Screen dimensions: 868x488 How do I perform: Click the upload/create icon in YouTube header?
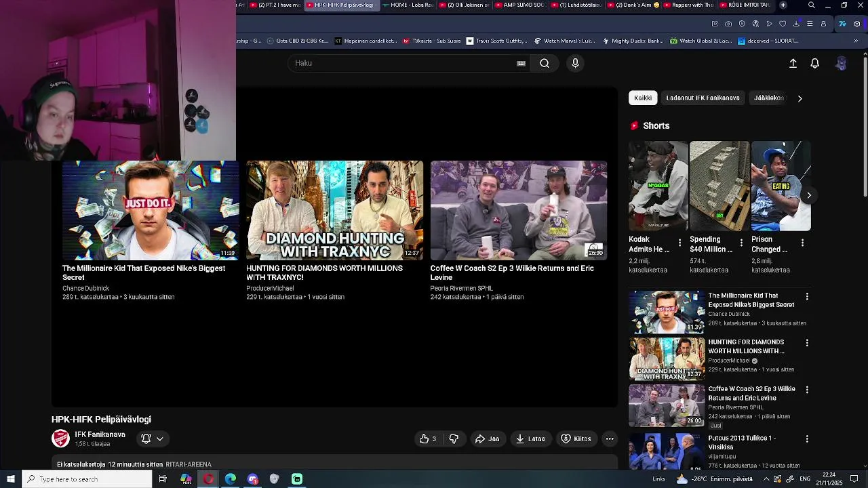pos(793,63)
